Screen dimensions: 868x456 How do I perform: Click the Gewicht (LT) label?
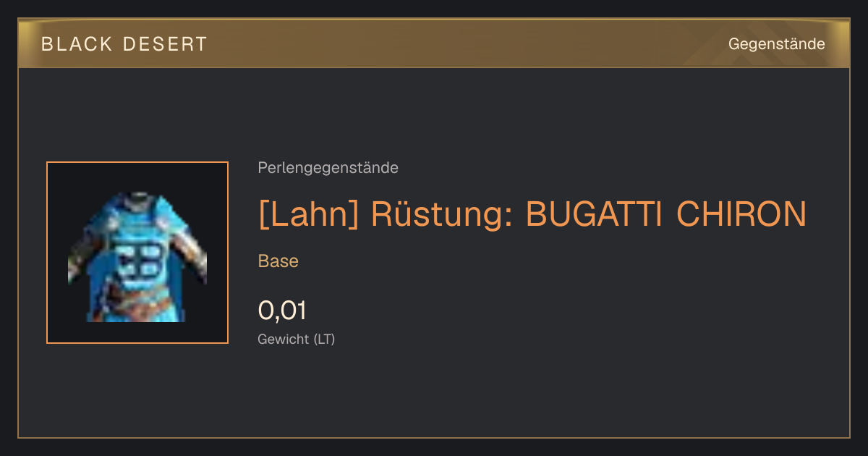(x=297, y=339)
